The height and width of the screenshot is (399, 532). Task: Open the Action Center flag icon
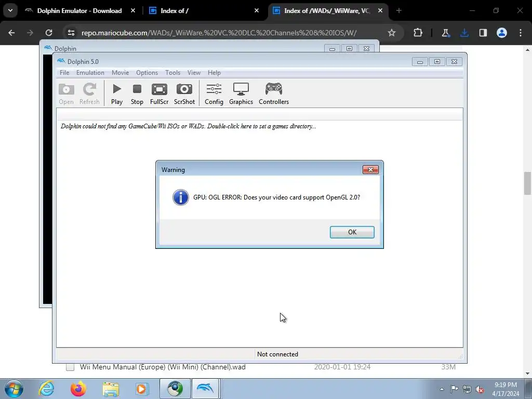454,389
